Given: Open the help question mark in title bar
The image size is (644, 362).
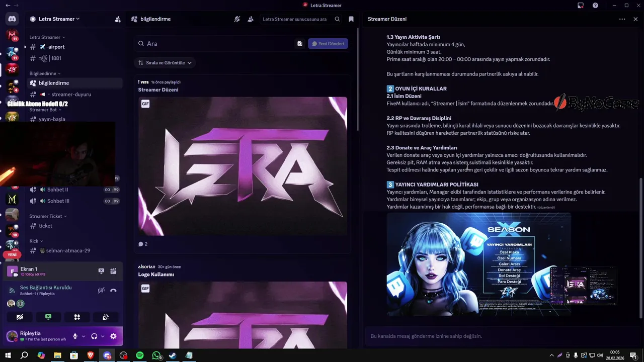Looking at the screenshot, I should [595, 5].
